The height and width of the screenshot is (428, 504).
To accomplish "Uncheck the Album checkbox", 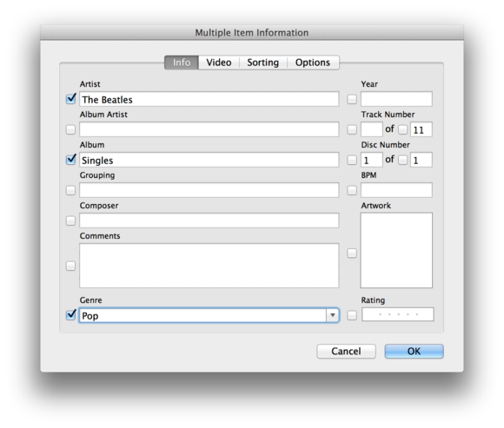I will [x=70, y=160].
